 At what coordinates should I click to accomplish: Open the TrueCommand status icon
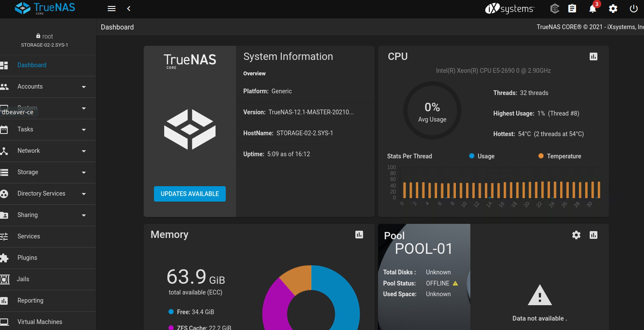(x=555, y=9)
